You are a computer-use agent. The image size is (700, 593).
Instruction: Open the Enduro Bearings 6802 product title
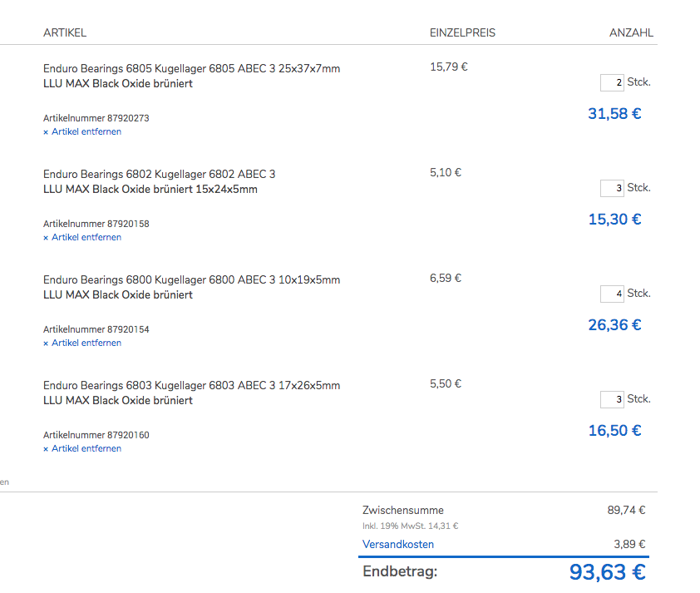(x=159, y=174)
